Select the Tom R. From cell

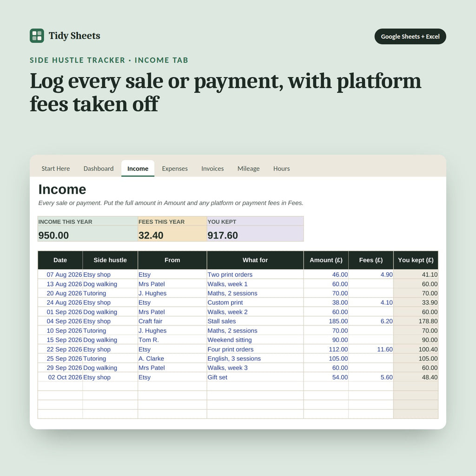[172, 340]
